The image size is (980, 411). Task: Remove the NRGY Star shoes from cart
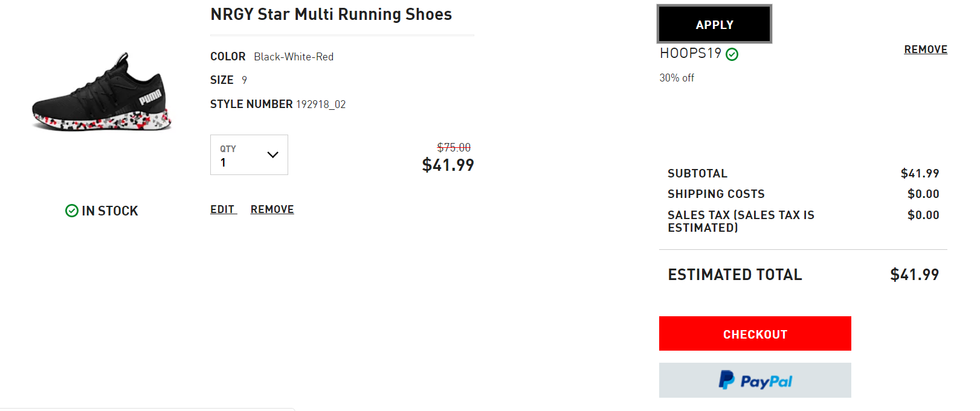[272, 209]
